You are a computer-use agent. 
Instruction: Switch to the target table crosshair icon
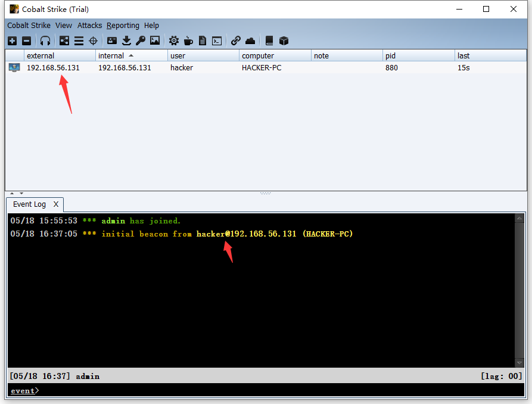94,41
